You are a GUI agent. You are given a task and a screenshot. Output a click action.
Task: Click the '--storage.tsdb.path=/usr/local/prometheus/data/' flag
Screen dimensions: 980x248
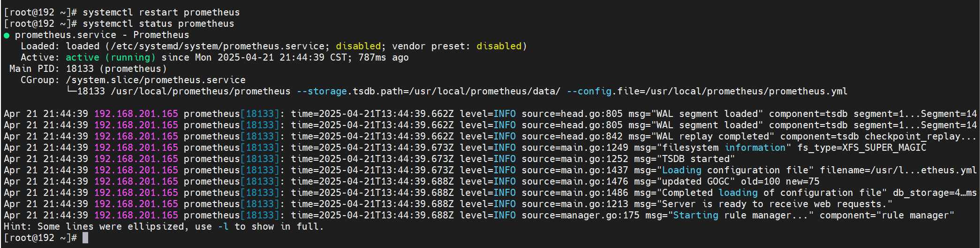(x=429, y=91)
